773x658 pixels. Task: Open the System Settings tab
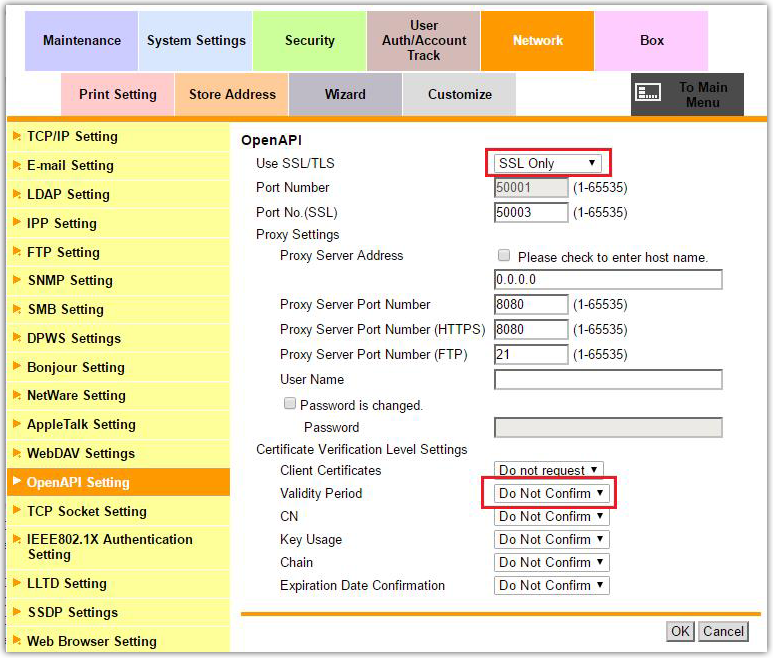(x=196, y=41)
